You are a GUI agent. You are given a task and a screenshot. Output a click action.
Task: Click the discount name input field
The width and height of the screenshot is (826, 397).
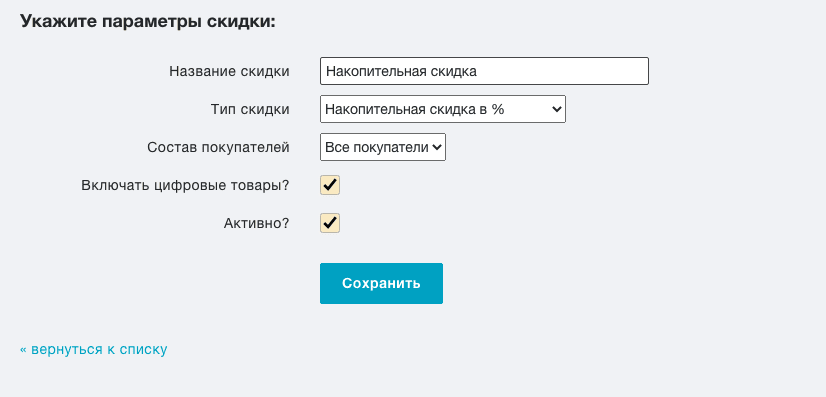click(484, 71)
